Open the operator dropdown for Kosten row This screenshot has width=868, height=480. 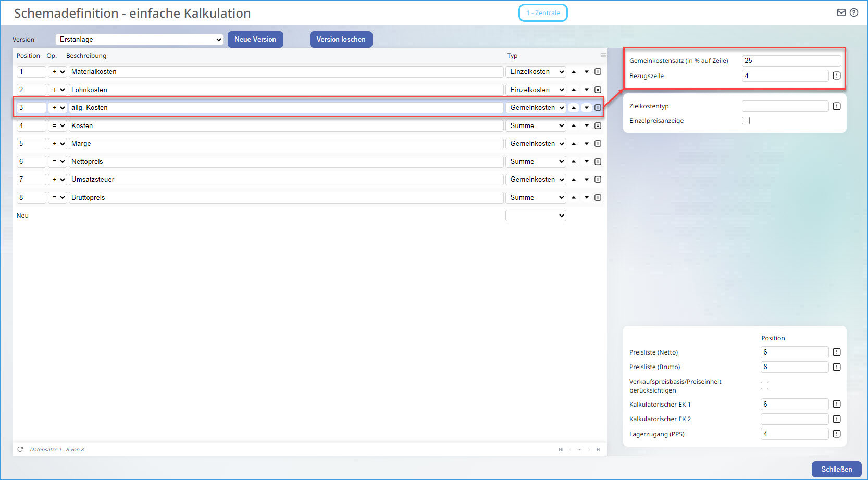(x=57, y=126)
